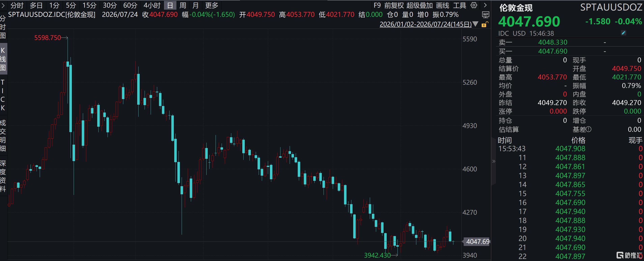
Task: Select the 多日 period tab
Action: click(36, 5)
